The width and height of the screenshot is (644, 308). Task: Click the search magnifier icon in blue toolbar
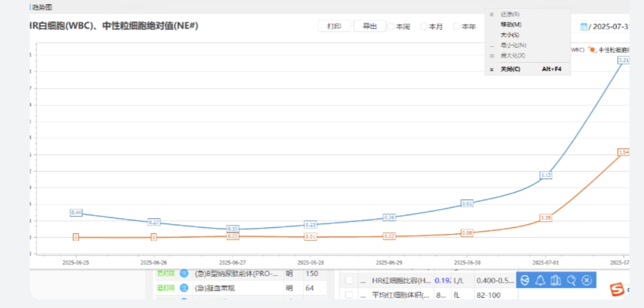(571, 280)
